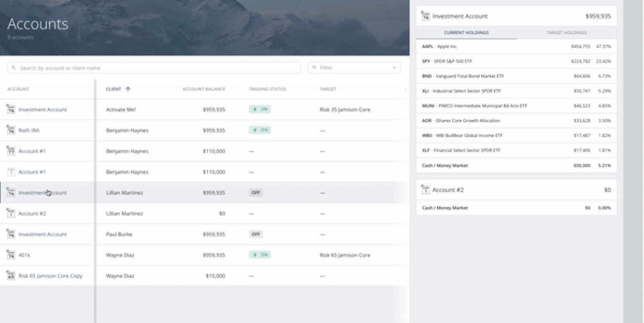Click inside the account search input field
Viewport: 644px width, 323px height.
[143, 68]
